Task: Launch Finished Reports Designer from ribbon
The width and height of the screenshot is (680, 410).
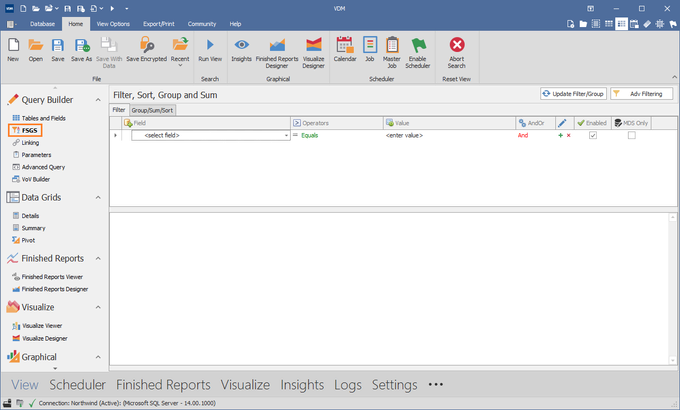Action: pos(277,53)
